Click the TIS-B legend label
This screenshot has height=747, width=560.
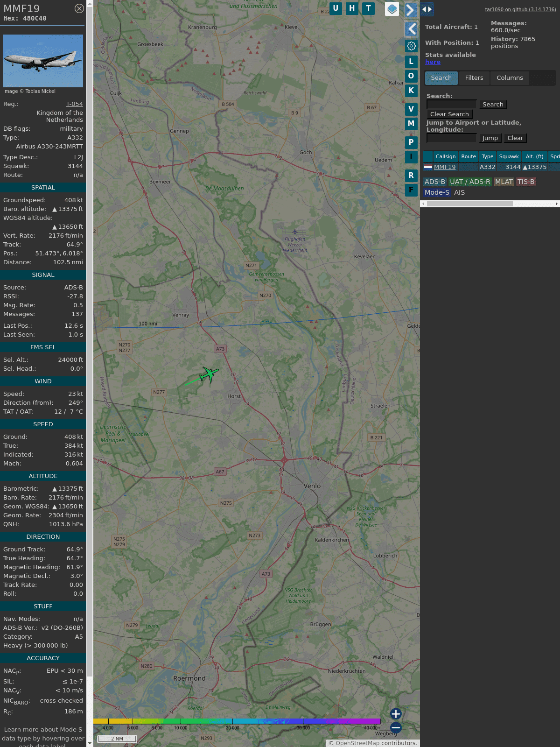coord(526,182)
